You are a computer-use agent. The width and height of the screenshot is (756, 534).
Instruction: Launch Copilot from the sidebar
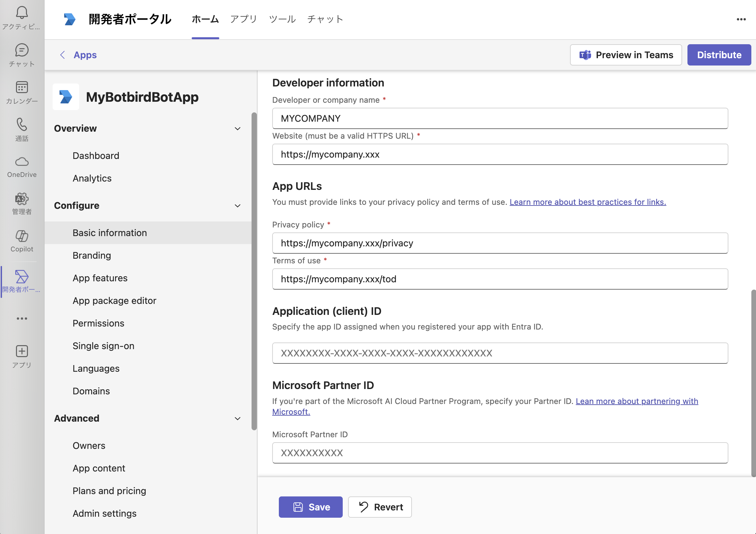coord(22,236)
